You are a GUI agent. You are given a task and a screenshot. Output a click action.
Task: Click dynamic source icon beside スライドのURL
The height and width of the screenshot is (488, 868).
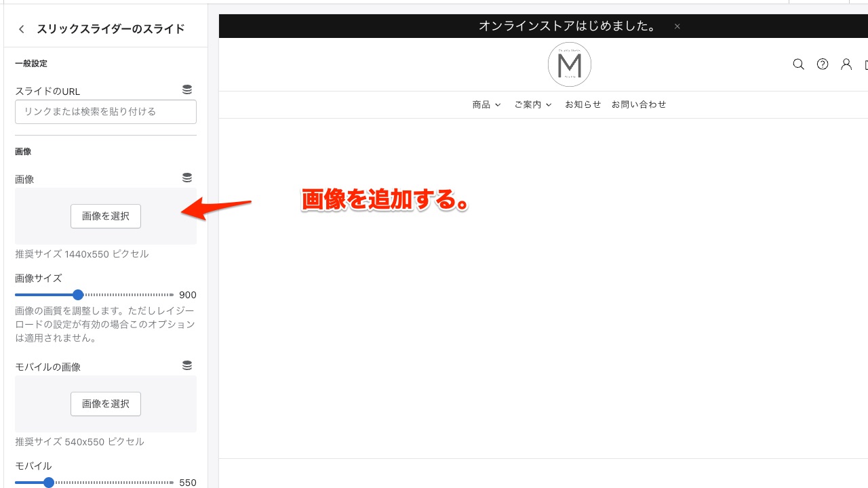pyautogui.click(x=187, y=89)
